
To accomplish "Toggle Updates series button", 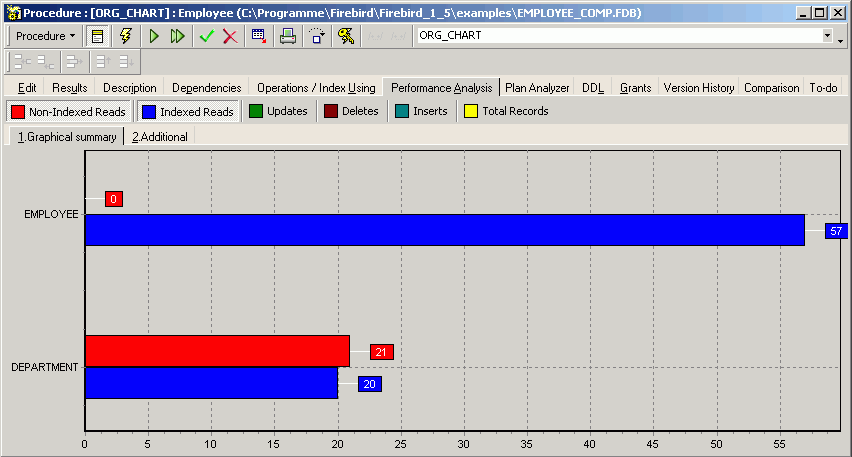I will pos(279,111).
